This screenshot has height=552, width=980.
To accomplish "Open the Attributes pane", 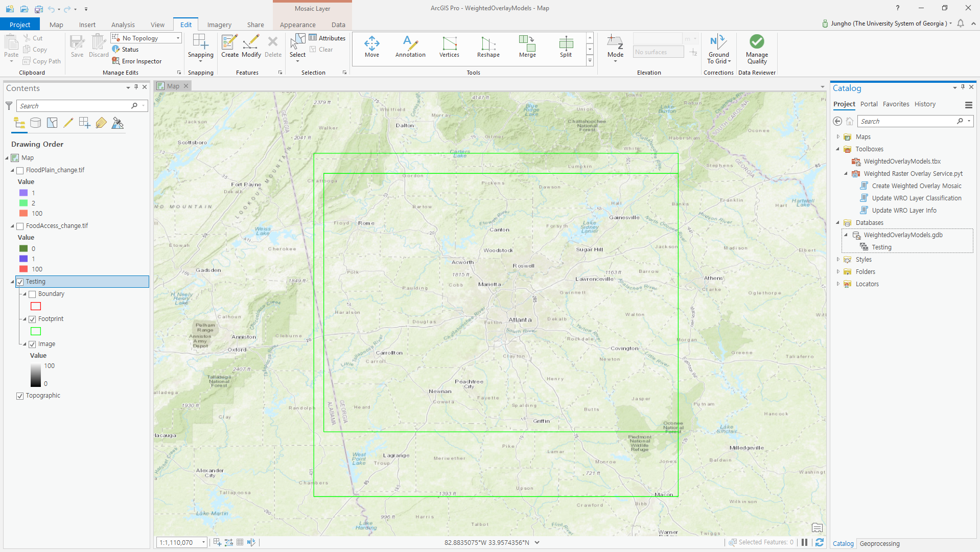I will click(327, 38).
